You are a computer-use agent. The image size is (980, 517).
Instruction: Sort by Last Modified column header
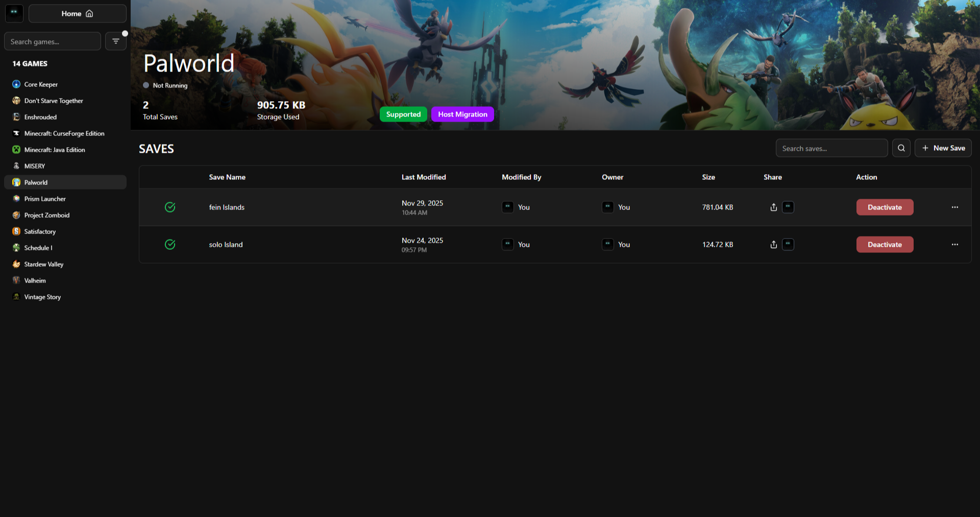[x=424, y=177]
